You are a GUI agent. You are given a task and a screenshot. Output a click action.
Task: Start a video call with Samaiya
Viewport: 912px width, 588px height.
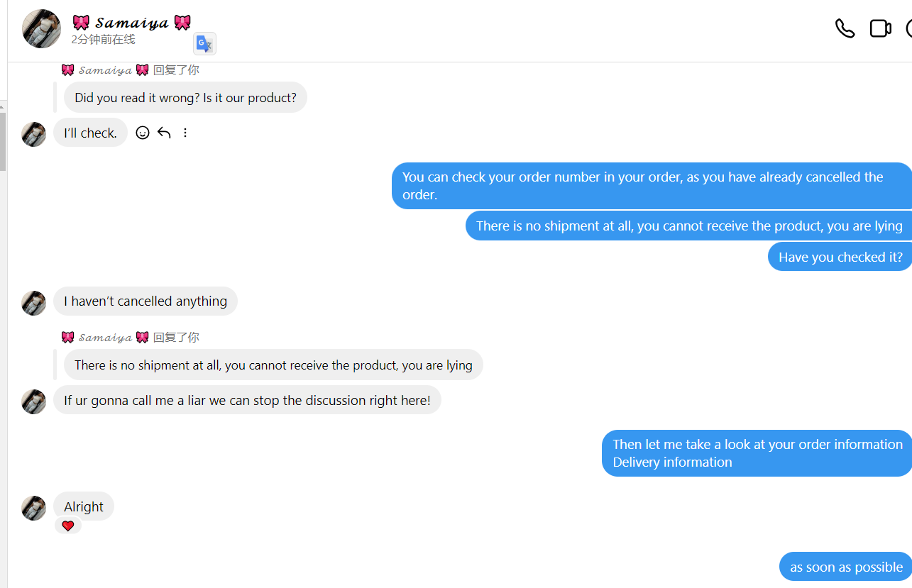point(880,29)
